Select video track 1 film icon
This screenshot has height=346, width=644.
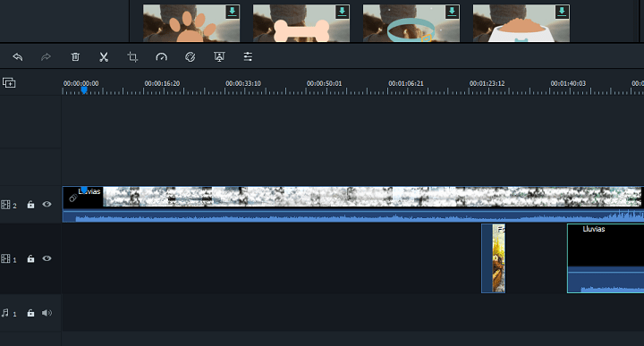[x=5, y=259]
